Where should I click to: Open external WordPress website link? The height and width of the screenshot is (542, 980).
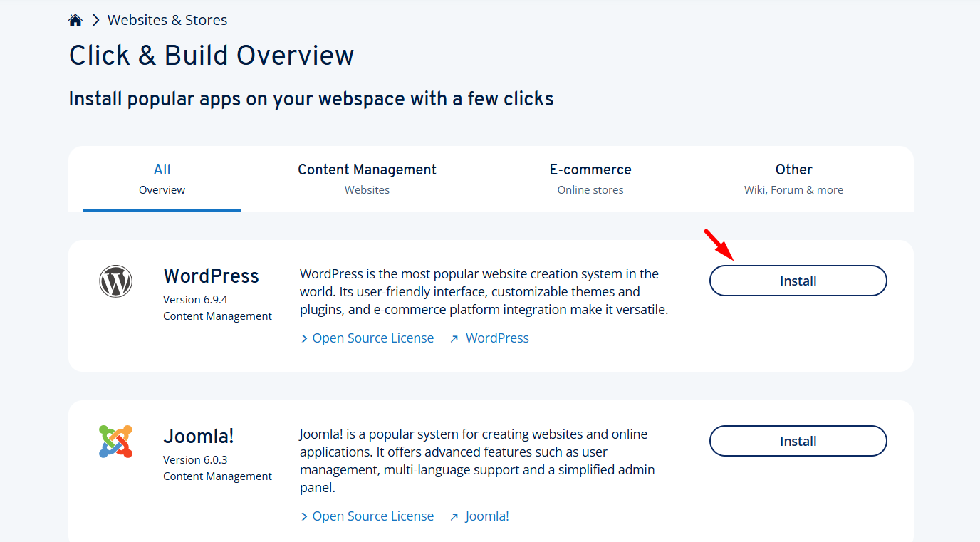click(489, 338)
